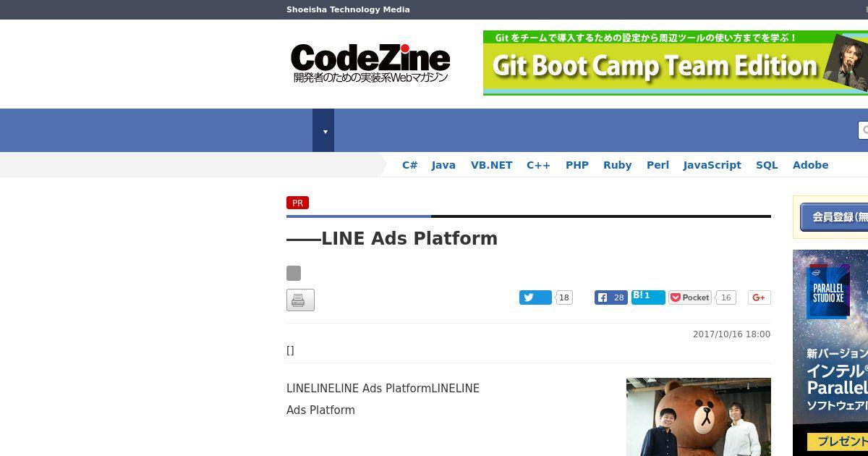Open the PHP category link
The width and height of the screenshot is (868, 456).
(x=577, y=165)
